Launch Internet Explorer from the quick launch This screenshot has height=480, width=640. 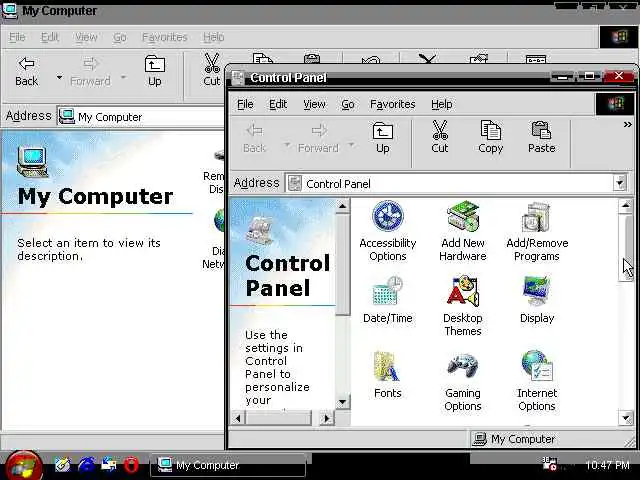[86, 464]
